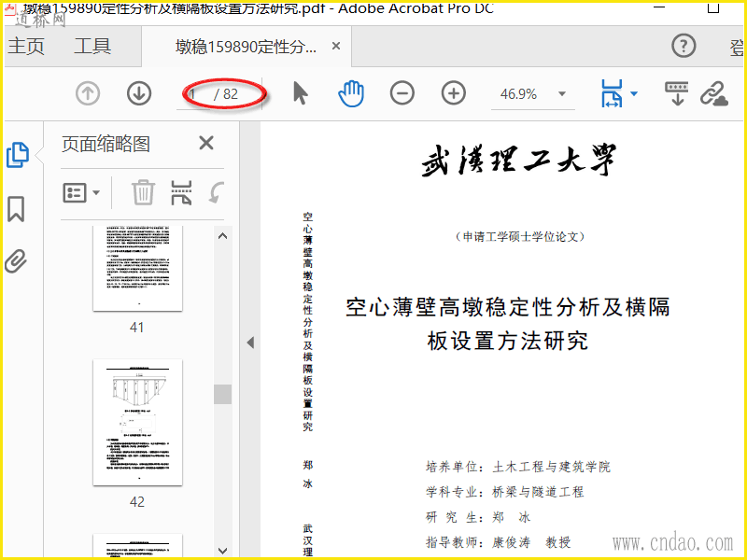Zoom in with the plus button

(454, 93)
